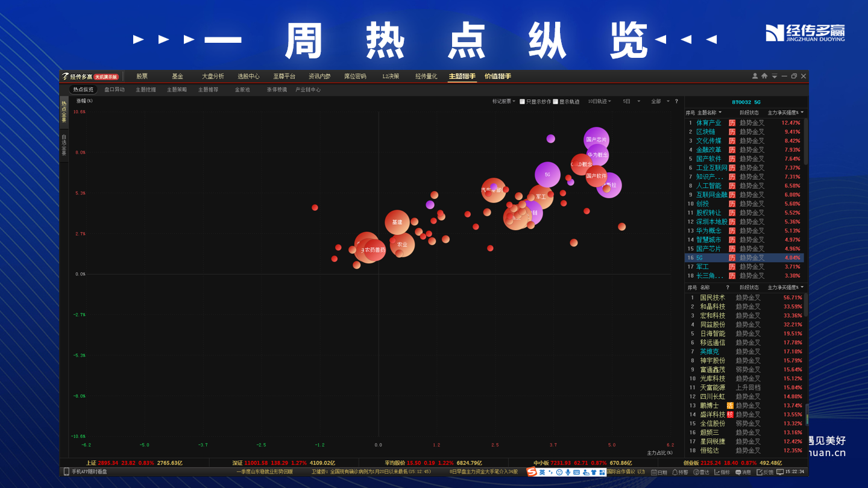
Task: Click the scrolling 卫健委 news ticker item
Action: (373, 472)
